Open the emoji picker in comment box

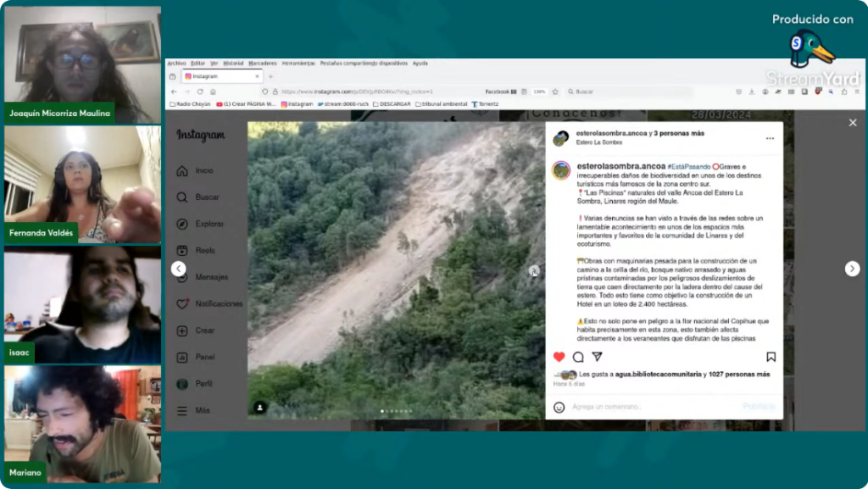point(559,407)
